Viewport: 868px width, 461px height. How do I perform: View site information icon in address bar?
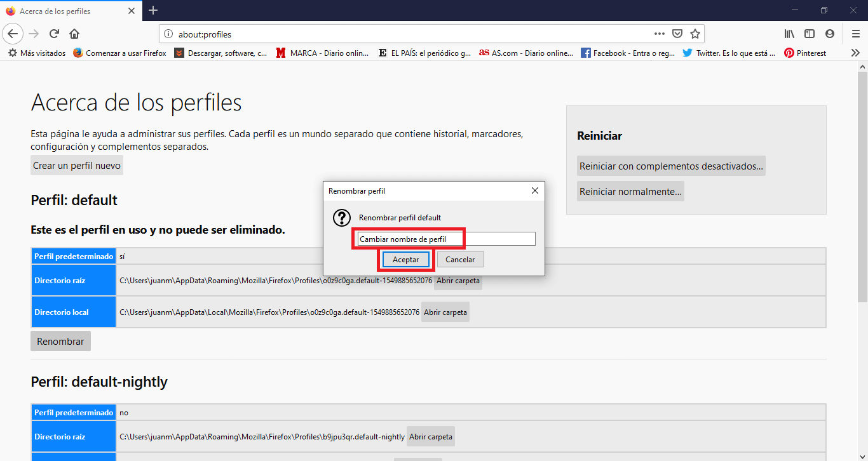pos(168,34)
